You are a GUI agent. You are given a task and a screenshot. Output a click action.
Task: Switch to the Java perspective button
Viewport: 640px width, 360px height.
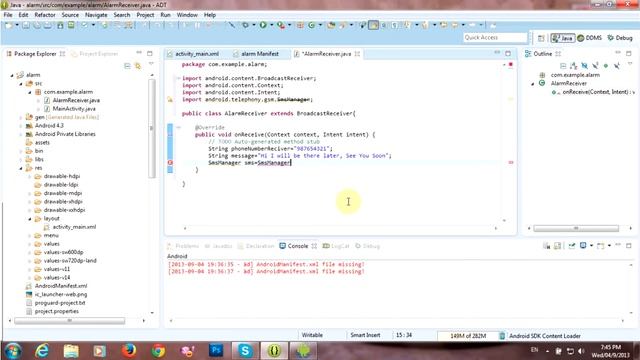pos(562,38)
